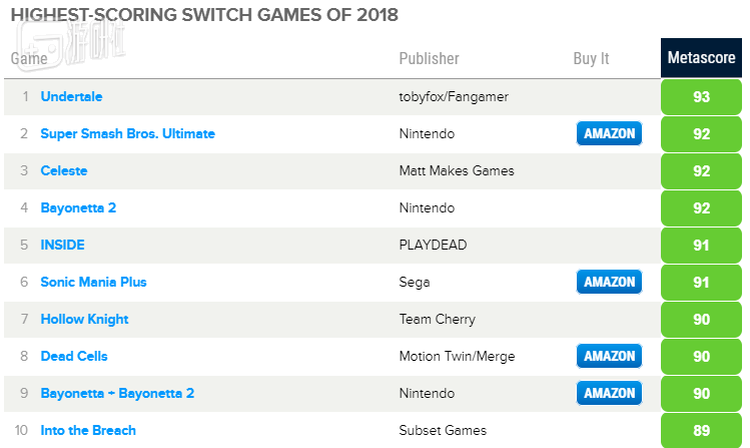Select the INSIDE game link
Screen dimensions: 750x448
(x=62, y=245)
